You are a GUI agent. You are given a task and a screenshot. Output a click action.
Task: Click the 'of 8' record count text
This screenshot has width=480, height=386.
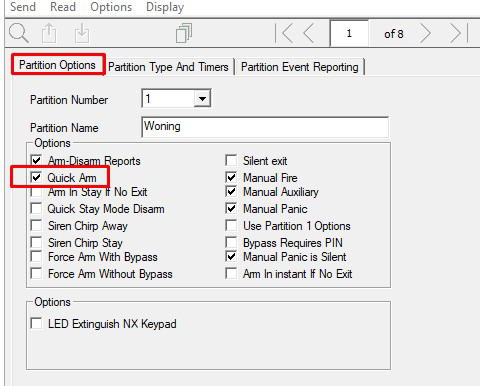[394, 34]
